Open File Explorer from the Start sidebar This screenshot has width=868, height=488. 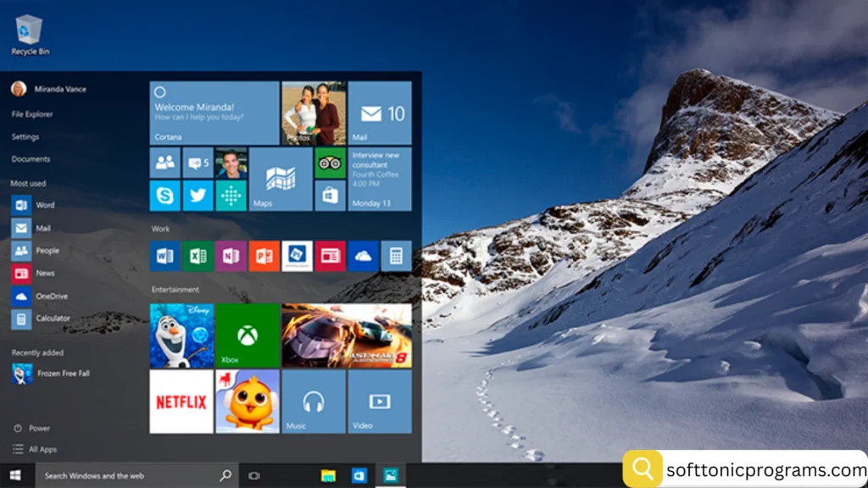(x=30, y=114)
